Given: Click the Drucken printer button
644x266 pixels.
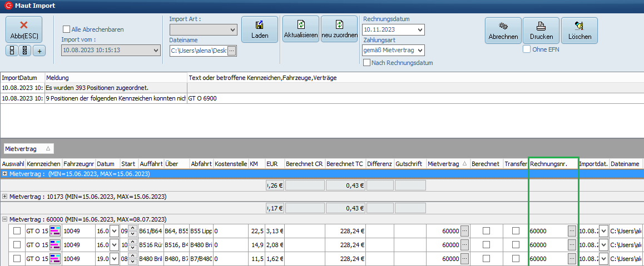Looking at the screenshot, I should (541, 31).
